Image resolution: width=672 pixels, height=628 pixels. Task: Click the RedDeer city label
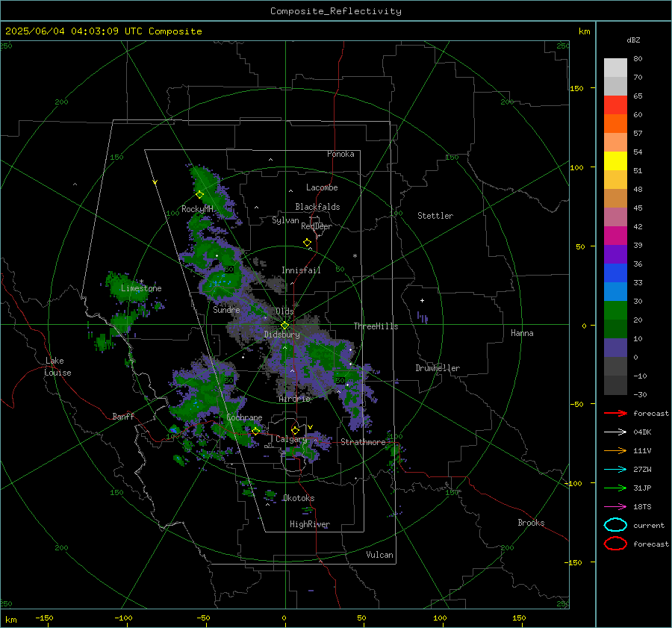(317, 226)
